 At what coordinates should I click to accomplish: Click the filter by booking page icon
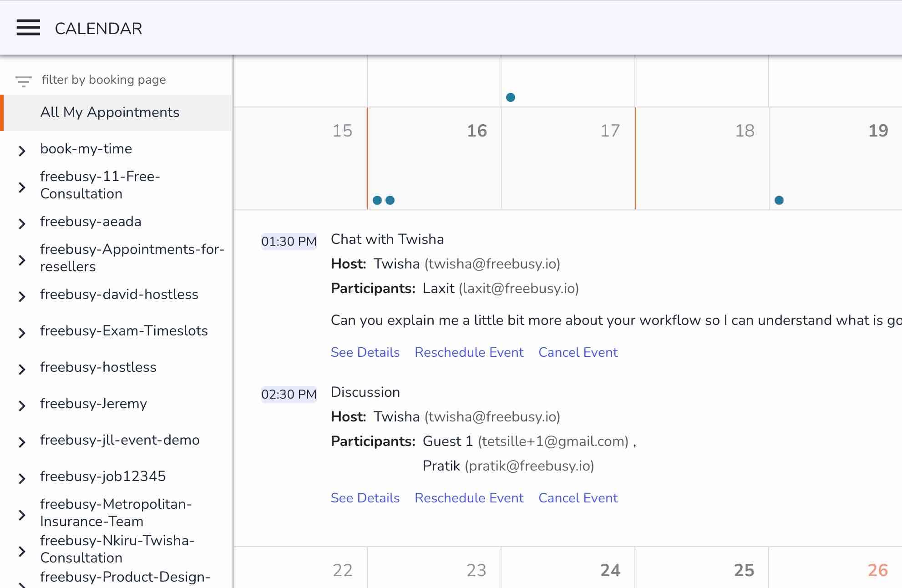[23, 81]
